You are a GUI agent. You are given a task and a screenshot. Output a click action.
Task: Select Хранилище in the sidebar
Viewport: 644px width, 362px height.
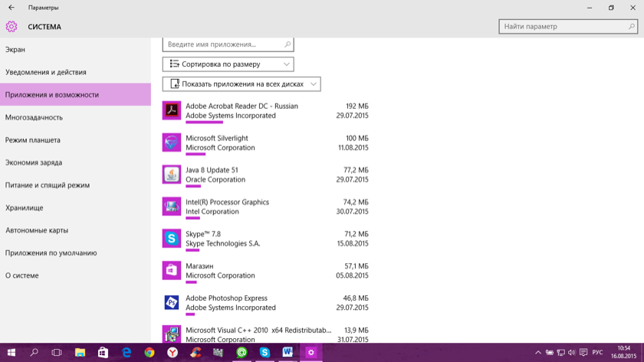click(25, 208)
